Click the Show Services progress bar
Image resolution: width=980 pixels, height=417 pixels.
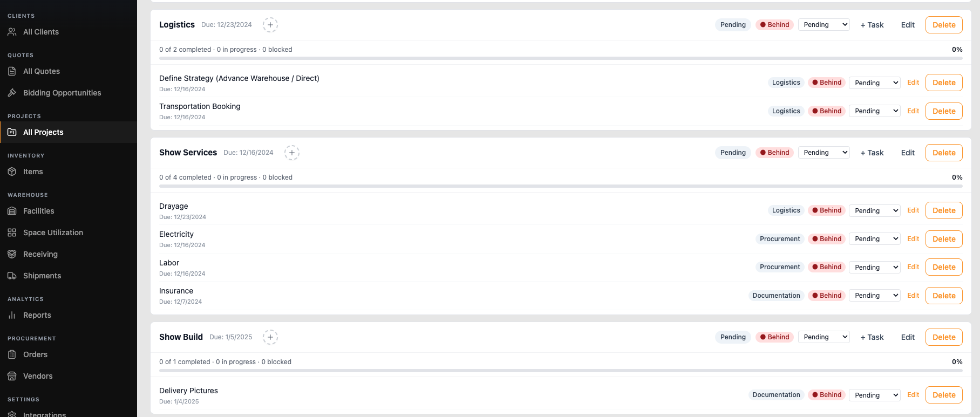pyautogui.click(x=561, y=186)
